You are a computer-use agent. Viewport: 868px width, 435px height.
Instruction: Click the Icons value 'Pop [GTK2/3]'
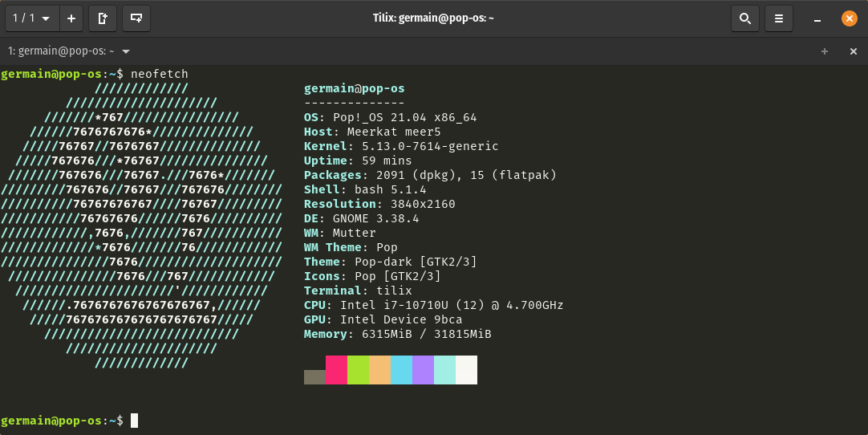coord(397,276)
